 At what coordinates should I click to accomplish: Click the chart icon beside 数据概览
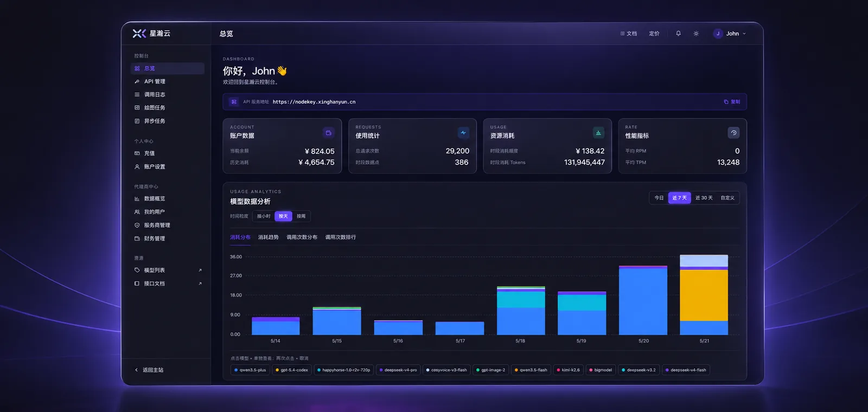point(137,199)
